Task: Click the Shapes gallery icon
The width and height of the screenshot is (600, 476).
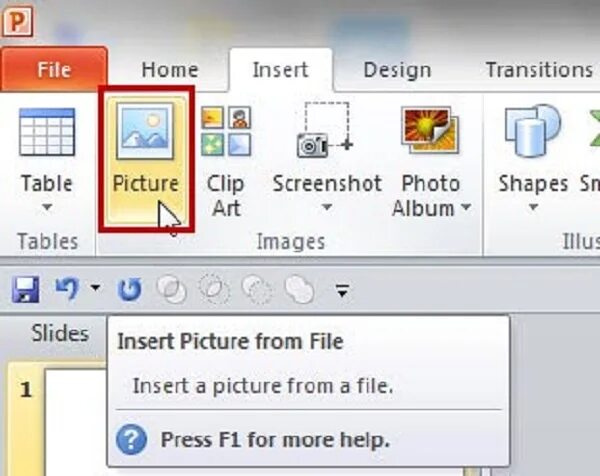Action: 531,131
